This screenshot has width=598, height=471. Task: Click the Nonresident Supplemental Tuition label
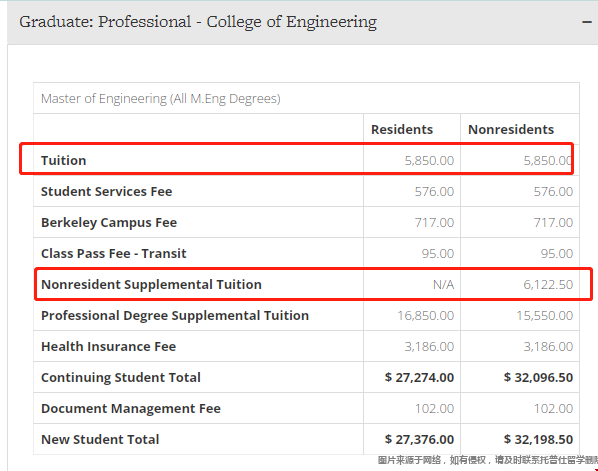click(151, 285)
